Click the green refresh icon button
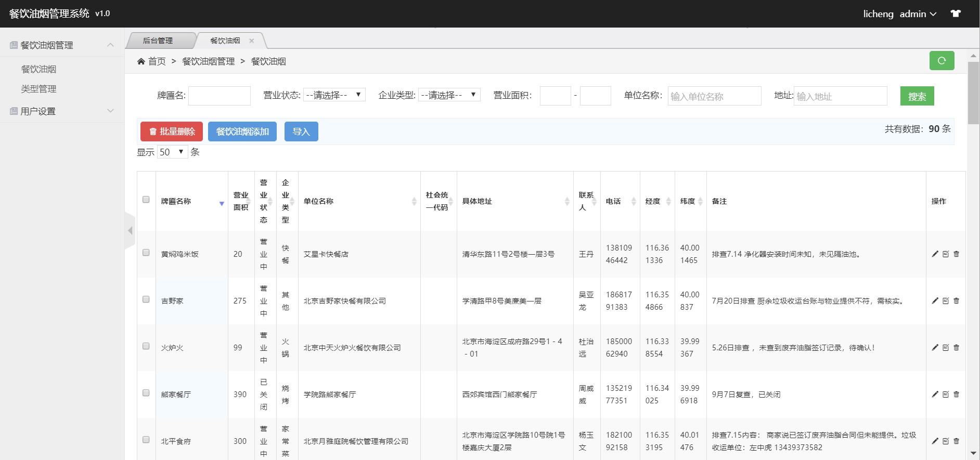This screenshot has height=460, width=980. (x=942, y=61)
